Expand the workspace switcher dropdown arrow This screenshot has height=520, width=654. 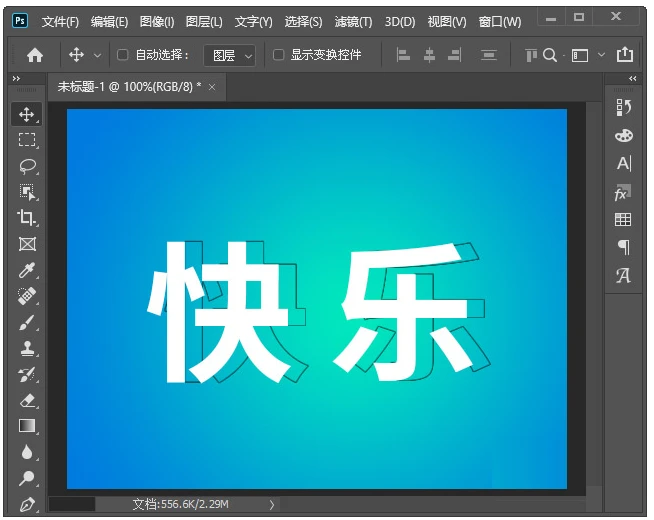point(601,55)
